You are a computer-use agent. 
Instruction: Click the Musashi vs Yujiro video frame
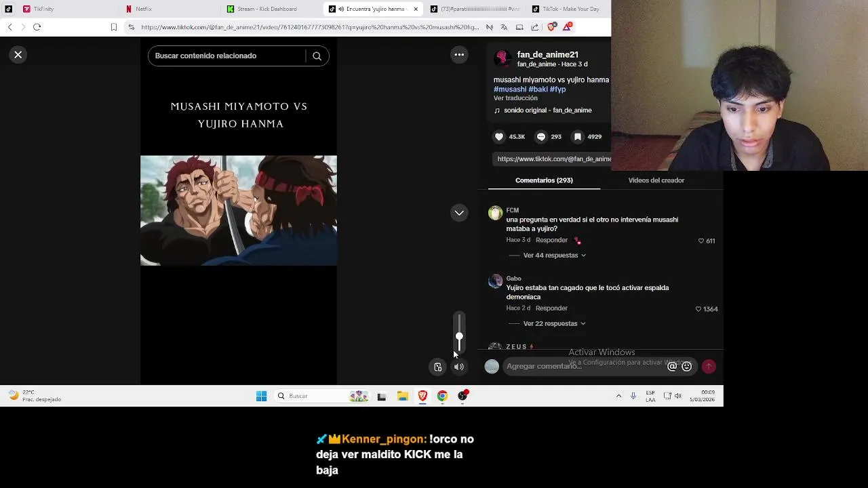(239, 211)
